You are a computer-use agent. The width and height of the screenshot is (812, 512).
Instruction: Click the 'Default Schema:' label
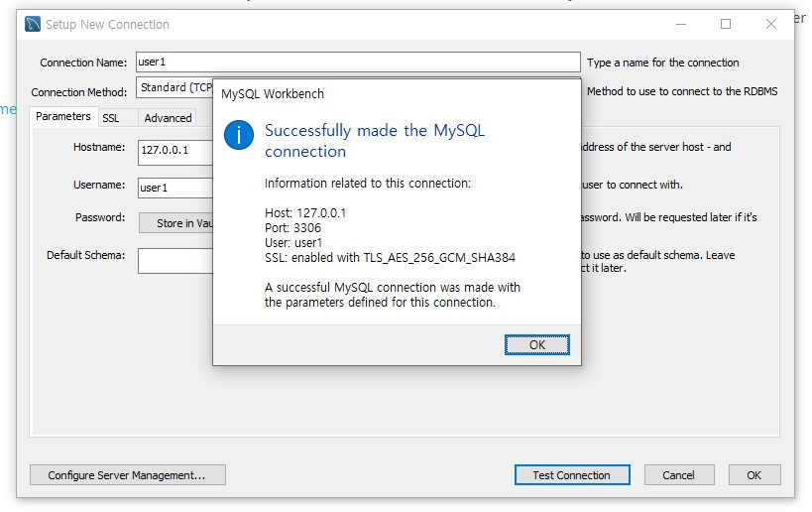click(85, 255)
